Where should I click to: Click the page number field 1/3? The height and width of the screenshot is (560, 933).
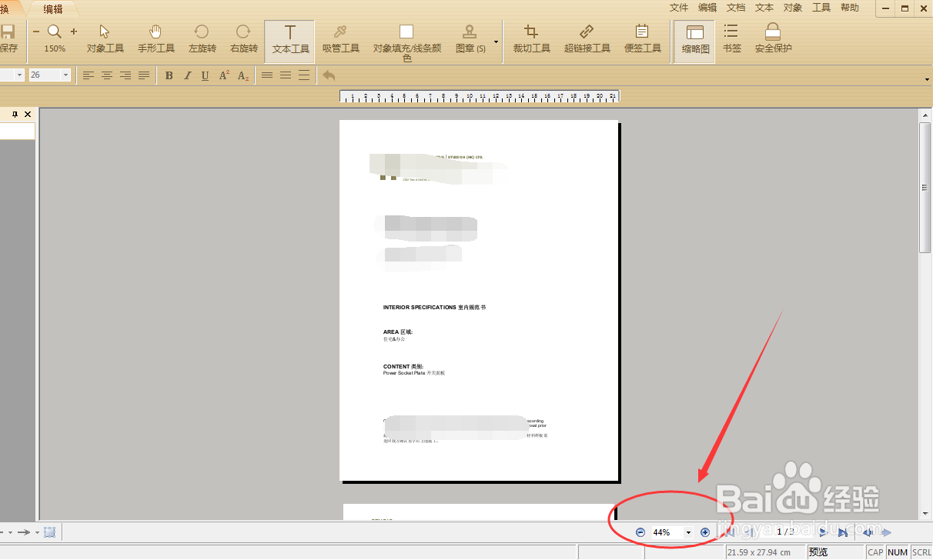(x=785, y=532)
